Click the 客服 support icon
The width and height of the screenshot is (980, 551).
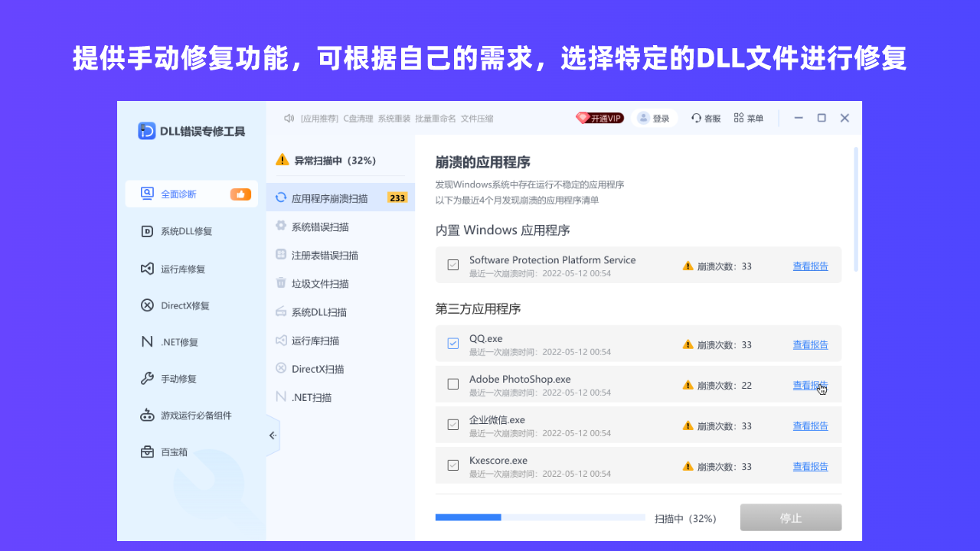point(705,118)
